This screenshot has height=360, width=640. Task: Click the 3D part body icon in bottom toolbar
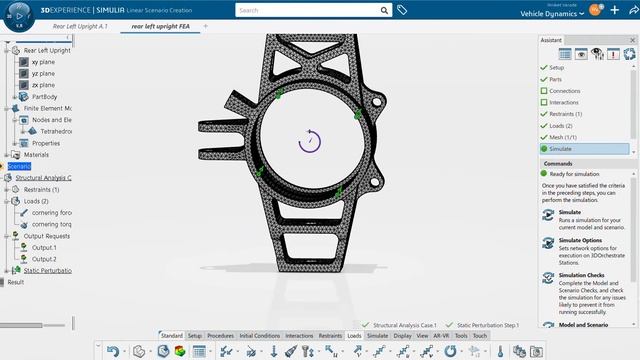[139, 351]
